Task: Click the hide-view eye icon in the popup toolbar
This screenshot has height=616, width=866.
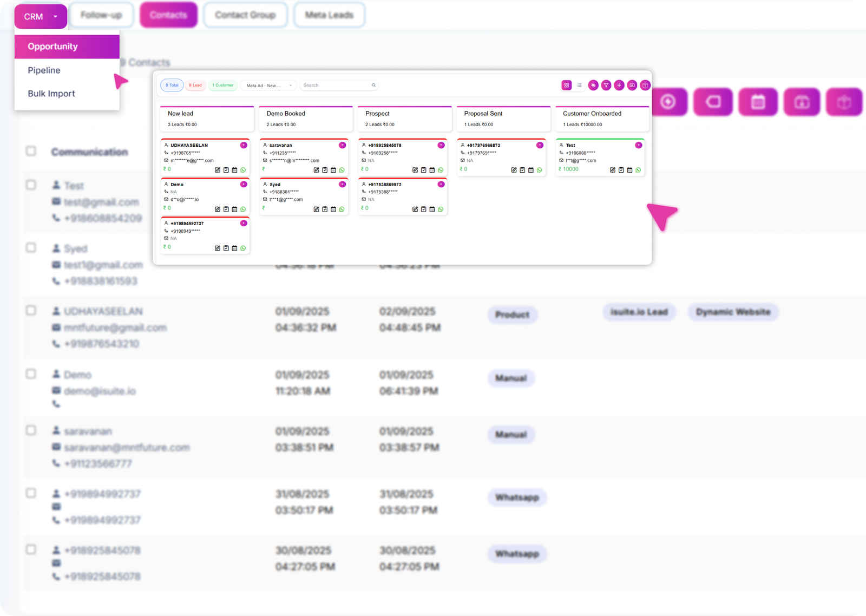Action: [x=593, y=85]
